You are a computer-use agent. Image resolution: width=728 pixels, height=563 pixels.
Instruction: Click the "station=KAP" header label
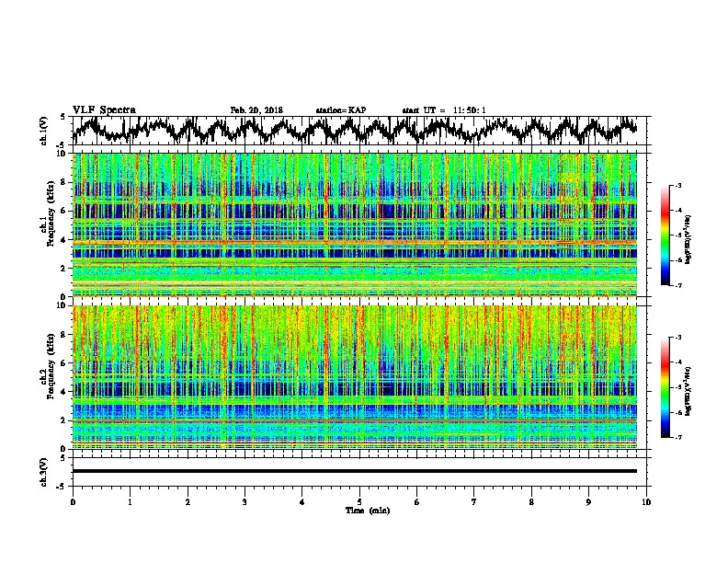(x=341, y=110)
